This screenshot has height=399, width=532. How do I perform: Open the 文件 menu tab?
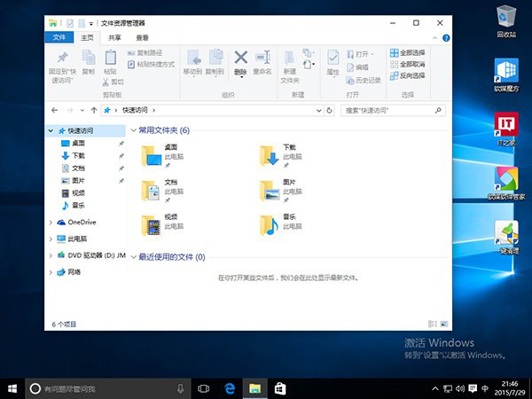click(59, 38)
